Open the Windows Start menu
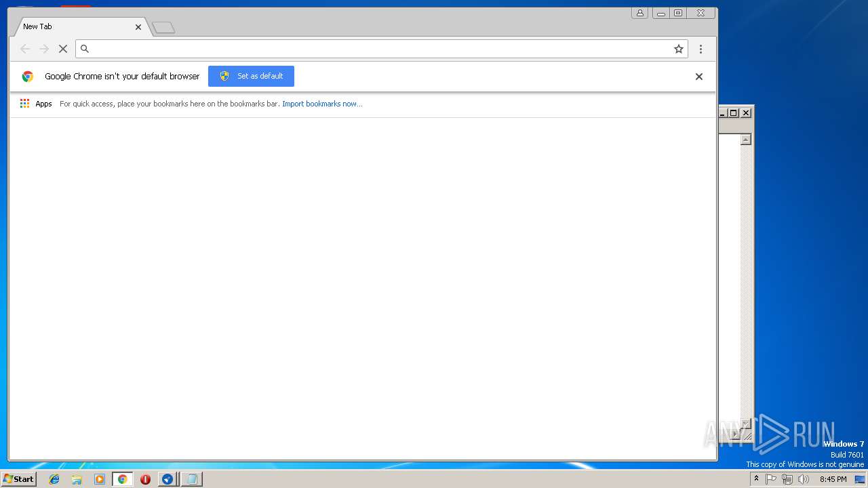This screenshot has height=488, width=868. pos(19,479)
